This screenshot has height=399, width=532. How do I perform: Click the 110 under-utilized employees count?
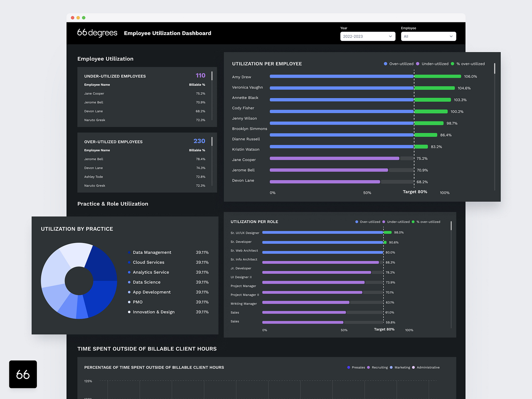pyautogui.click(x=200, y=75)
